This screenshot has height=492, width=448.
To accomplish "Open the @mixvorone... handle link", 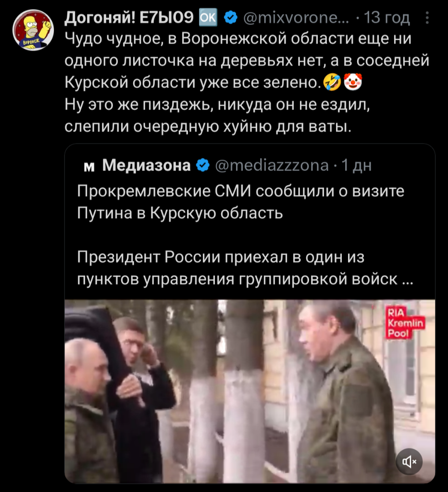I will pyautogui.click(x=296, y=18).
